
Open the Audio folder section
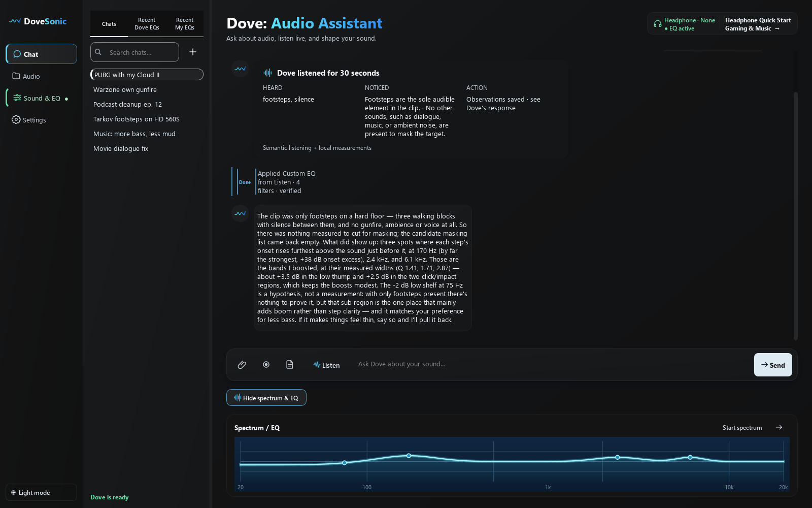point(41,76)
